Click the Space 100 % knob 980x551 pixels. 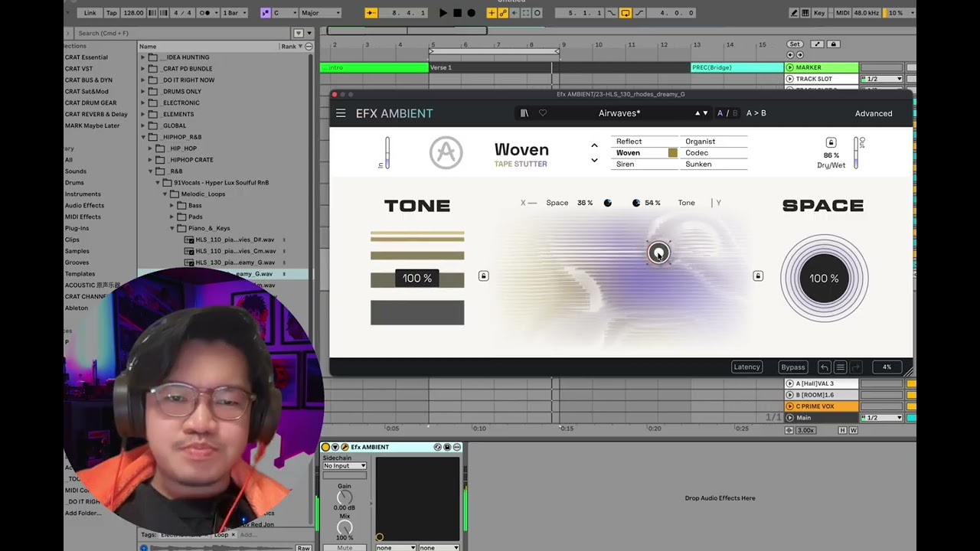[824, 279]
